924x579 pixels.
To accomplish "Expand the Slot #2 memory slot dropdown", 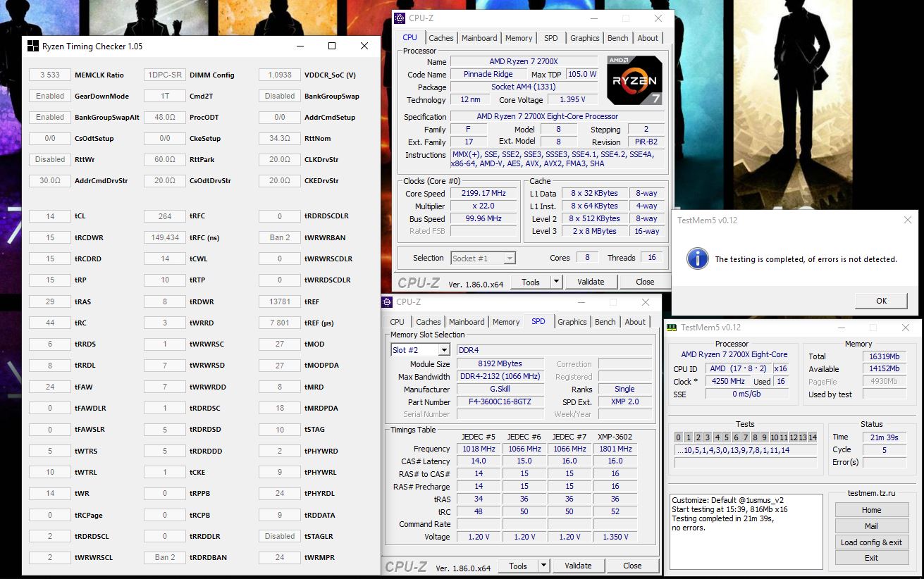I will 443,350.
